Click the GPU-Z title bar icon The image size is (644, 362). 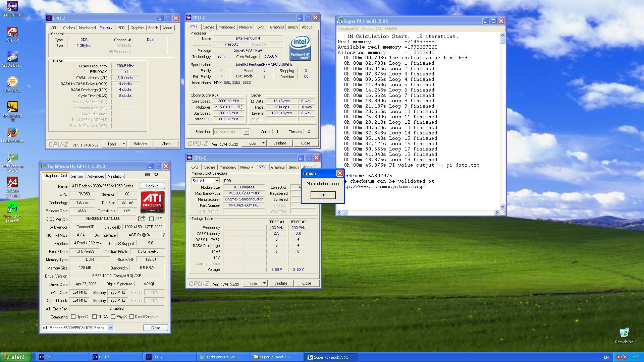43,166
